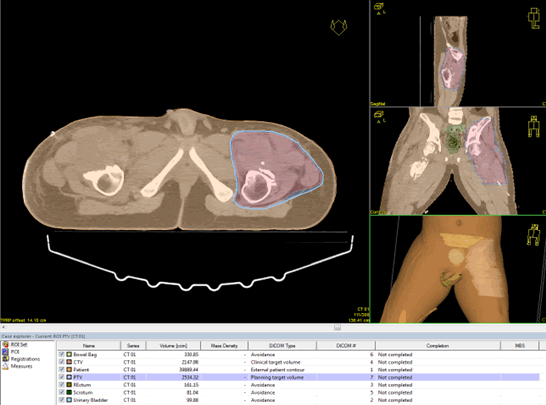546x405 pixels.
Task: Select POI in case explorer tree
Action: (15, 352)
